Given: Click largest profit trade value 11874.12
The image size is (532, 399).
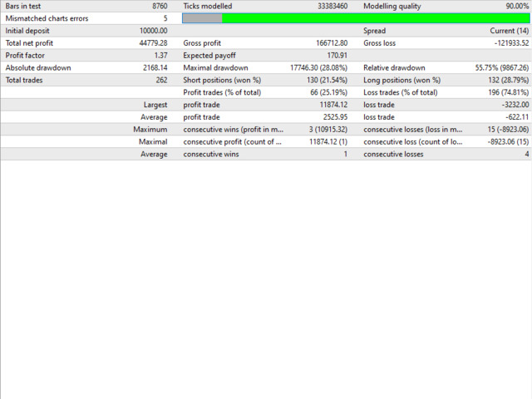Looking at the screenshot, I should 333,105.
